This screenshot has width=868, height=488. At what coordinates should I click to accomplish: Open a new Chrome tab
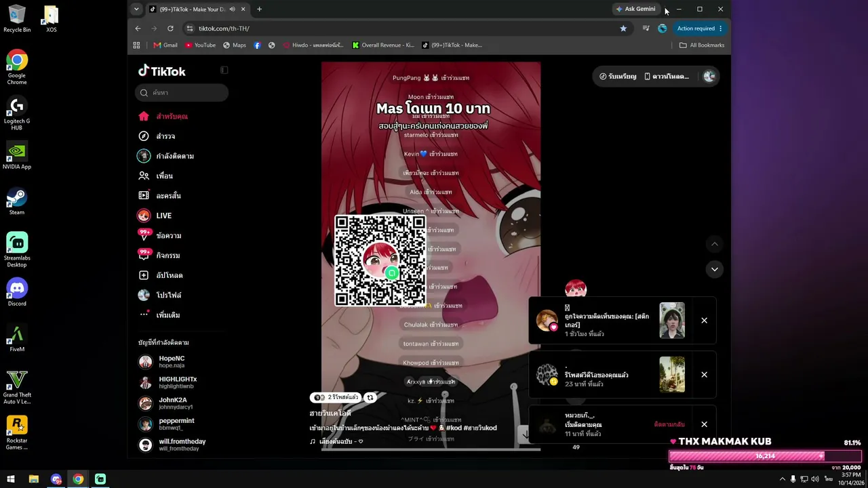pyautogui.click(x=259, y=9)
